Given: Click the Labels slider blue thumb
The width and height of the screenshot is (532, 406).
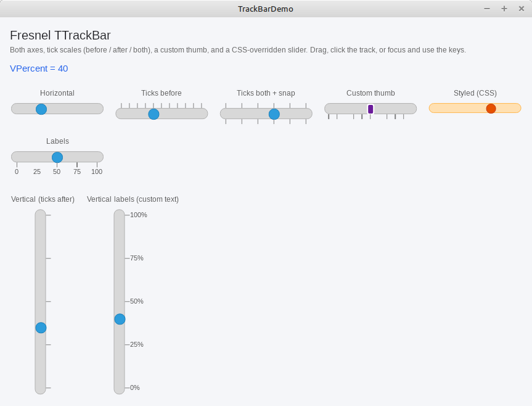Looking at the screenshot, I should pos(57,157).
